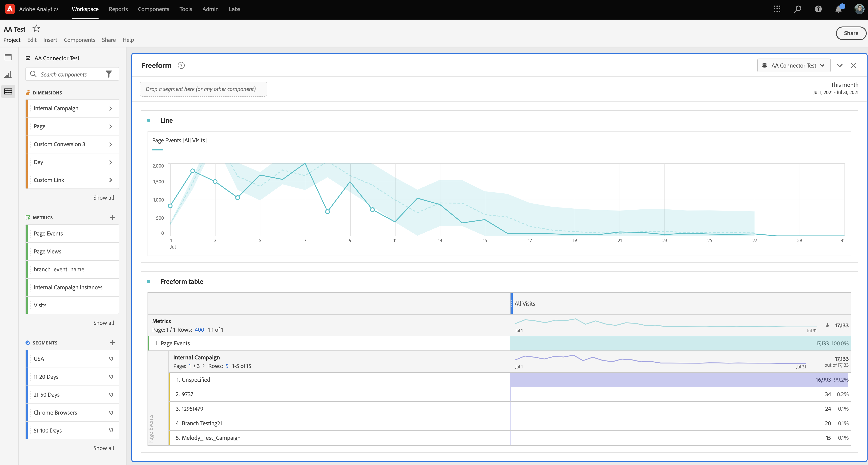The height and width of the screenshot is (465, 868).
Task: Click the Chrome Browsers segment icon
Action: [x=111, y=413]
